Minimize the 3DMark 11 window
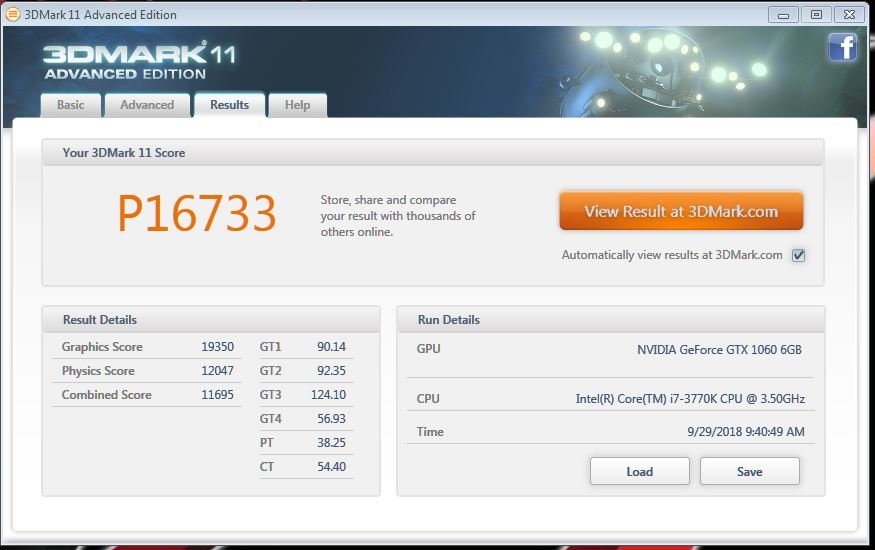Image resolution: width=875 pixels, height=550 pixels. pos(783,15)
